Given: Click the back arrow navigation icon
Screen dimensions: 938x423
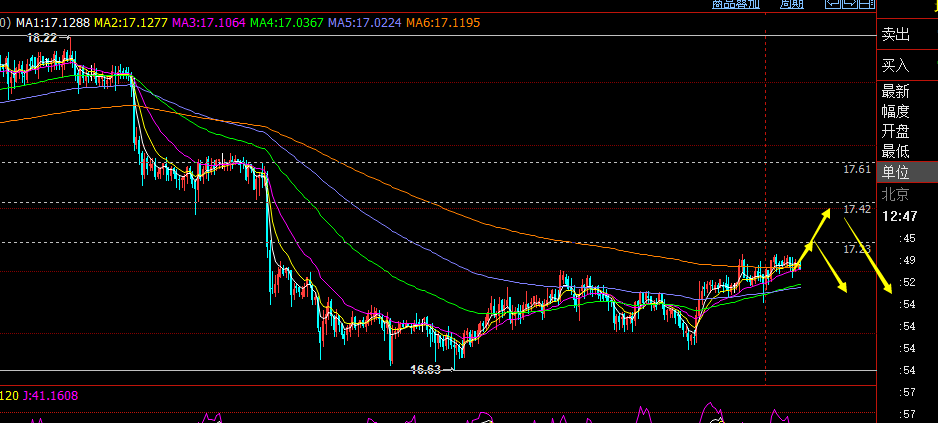Looking at the screenshot, I should click(833, 4).
